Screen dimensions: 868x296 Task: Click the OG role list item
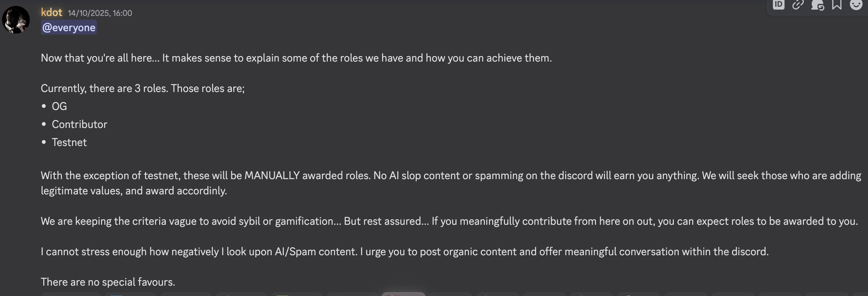pos(59,106)
